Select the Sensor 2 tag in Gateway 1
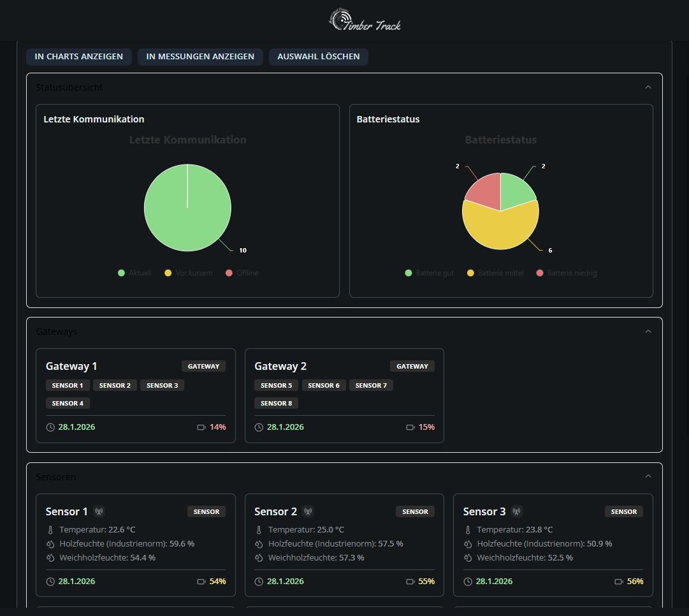The height and width of the screenshot is (616, 689). point(115,385)
